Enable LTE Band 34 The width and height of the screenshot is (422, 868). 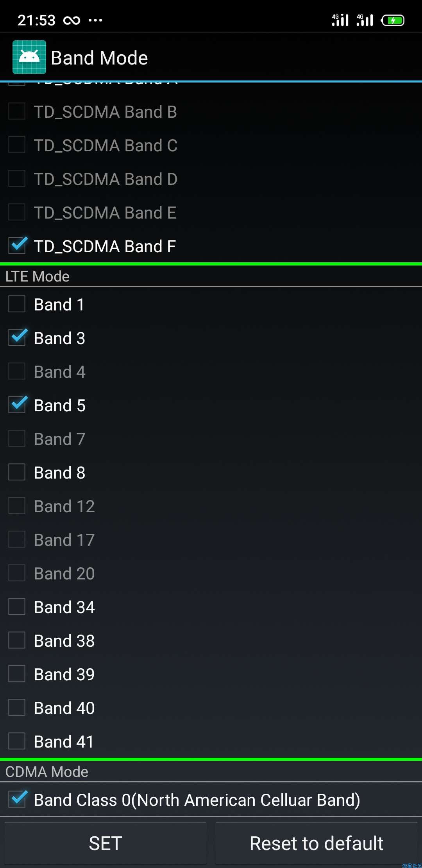[x=17, y=606]
